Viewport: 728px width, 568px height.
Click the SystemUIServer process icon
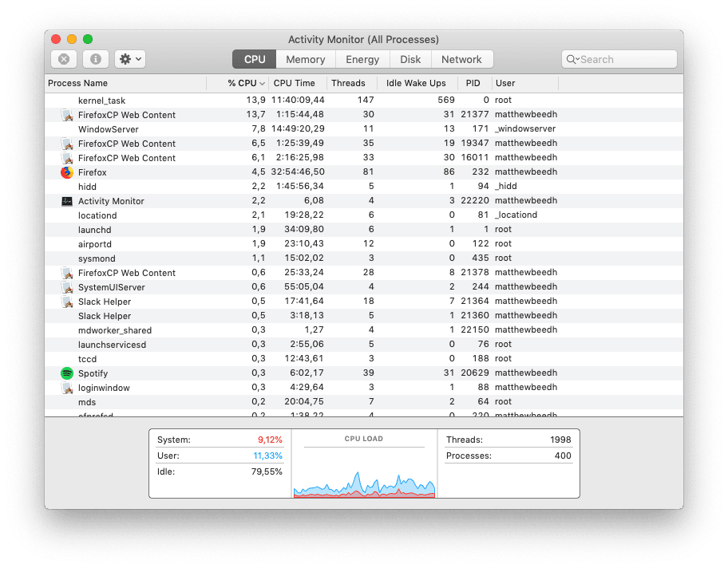(x=67, y=287)
